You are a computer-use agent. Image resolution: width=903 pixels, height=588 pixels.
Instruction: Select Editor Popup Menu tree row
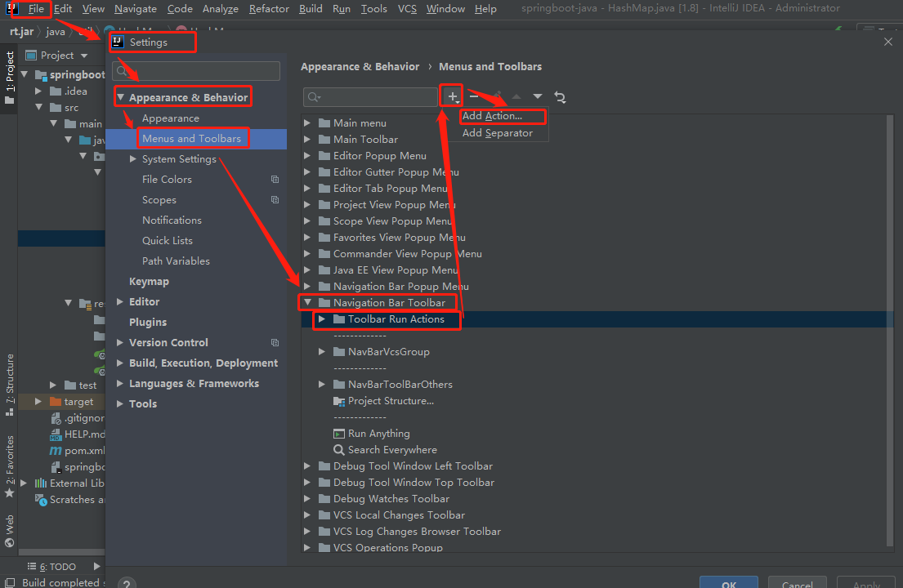379,156
